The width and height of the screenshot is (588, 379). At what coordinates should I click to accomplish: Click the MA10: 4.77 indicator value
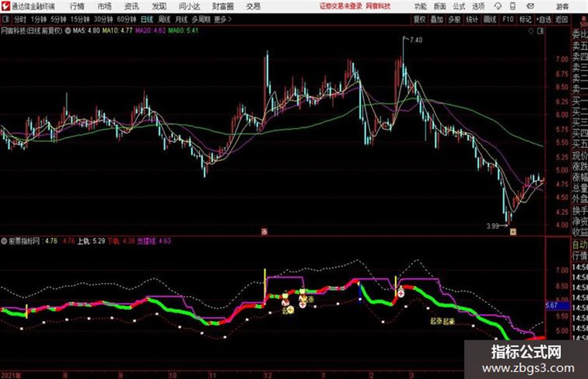(x=118, y=30)
